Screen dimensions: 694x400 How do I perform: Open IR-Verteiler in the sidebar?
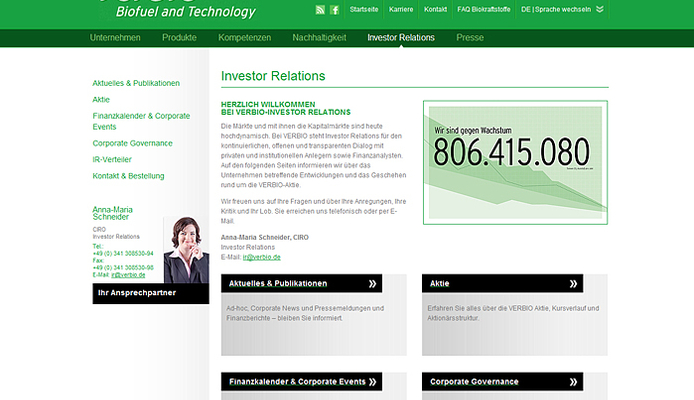click(x=112, y=159)
